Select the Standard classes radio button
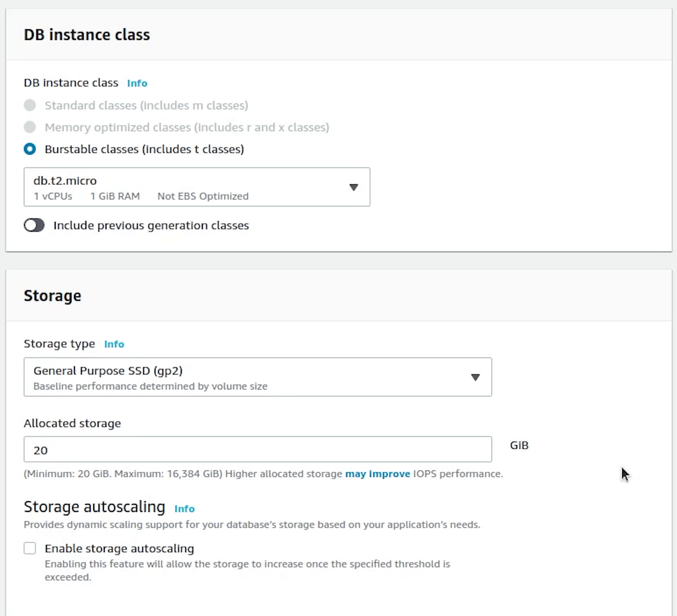This screenshot has width=677, height=616. [30, 106]
